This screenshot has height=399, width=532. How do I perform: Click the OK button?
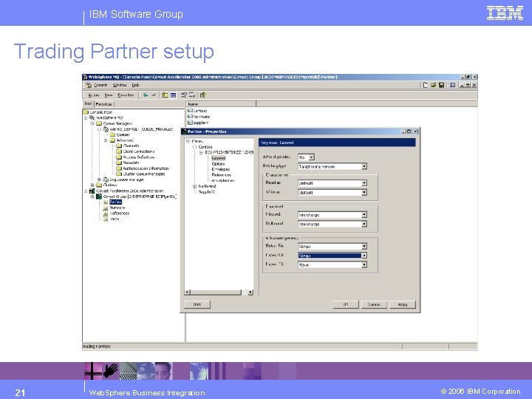click(x=346, y=304)
